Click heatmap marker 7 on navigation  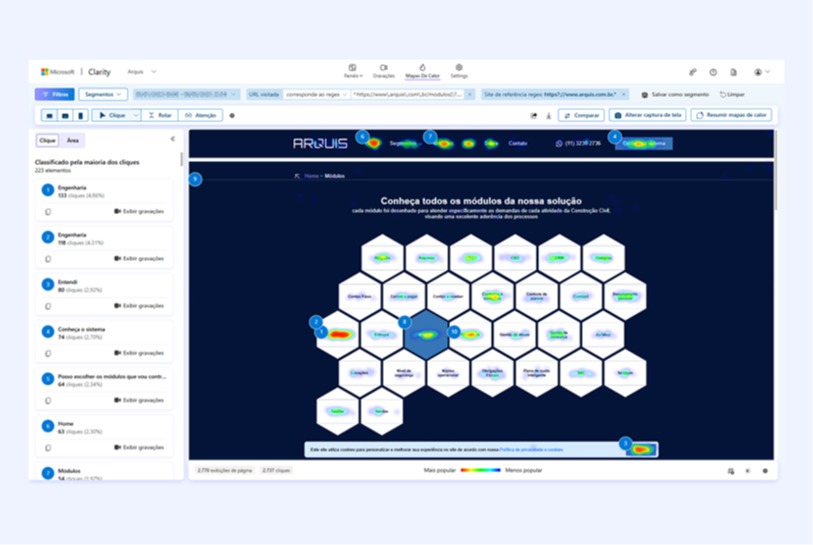click(429, 137)
